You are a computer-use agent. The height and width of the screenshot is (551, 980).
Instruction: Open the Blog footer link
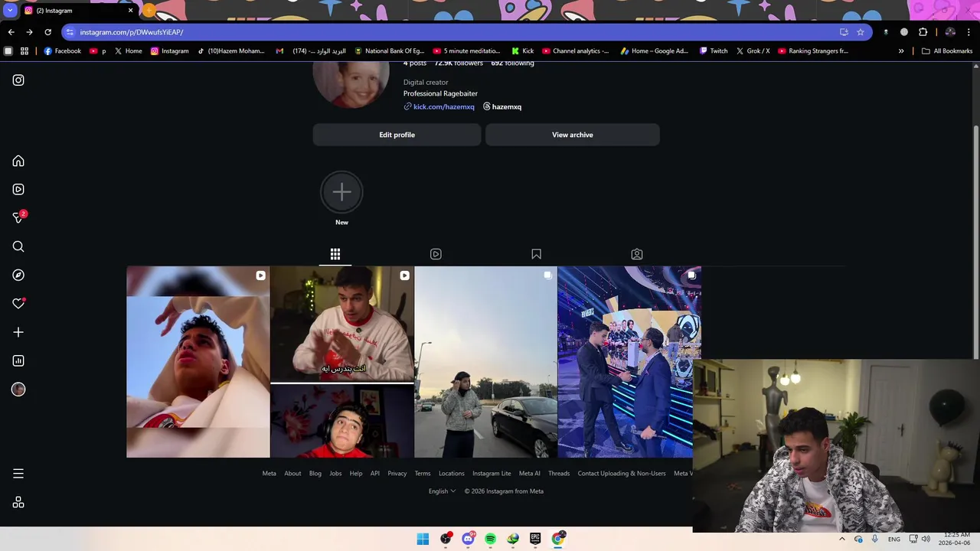[315, 474]
